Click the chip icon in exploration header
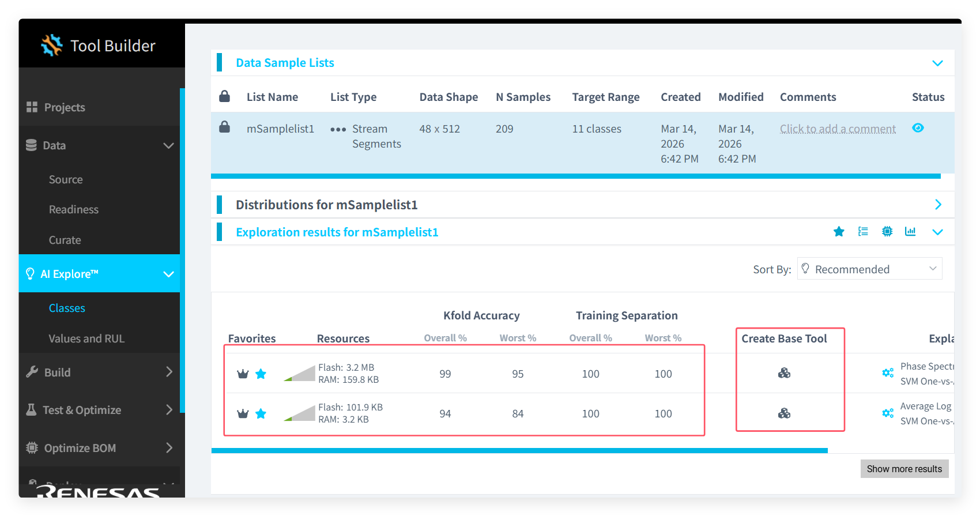This screenshot has height=516, width=980. click(x=887, y=232)
